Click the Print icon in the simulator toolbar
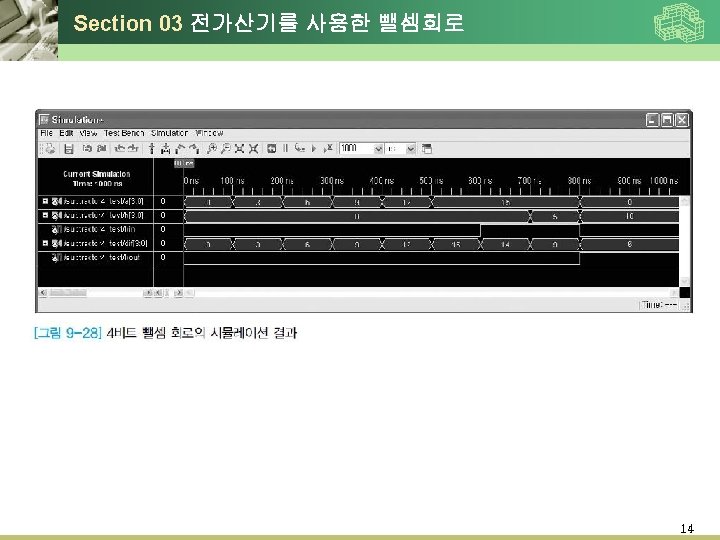This screenshot has width=720, height=540. [x=51, y=148]
